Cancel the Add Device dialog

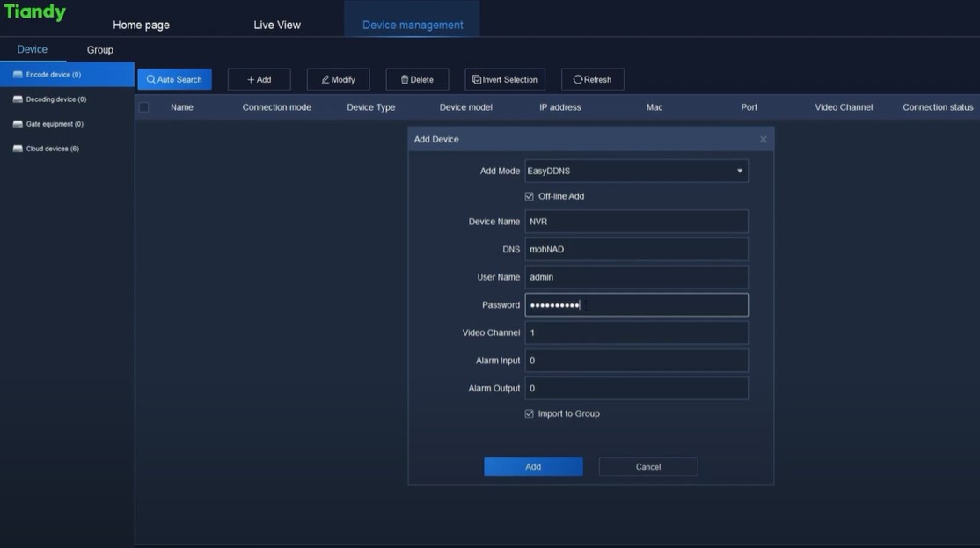pyautogui.click(x=647, y=466)
